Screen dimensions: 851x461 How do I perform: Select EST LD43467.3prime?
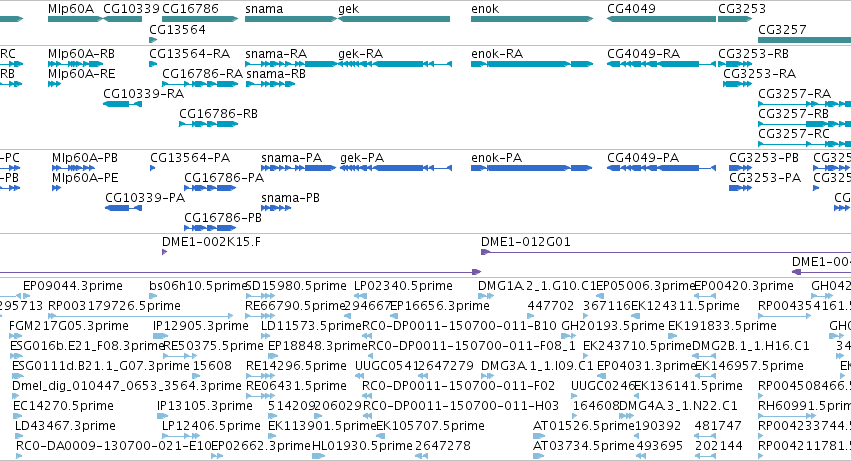click(x=65, y=427)
